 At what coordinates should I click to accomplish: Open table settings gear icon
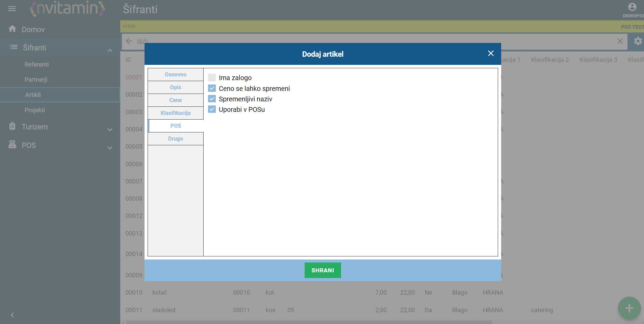click(638, 41)
